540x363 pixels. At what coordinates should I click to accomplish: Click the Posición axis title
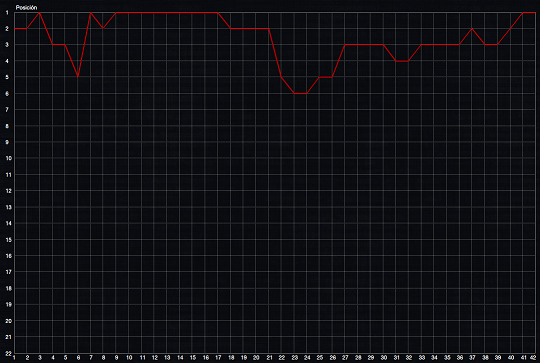[x=26, y=8]
